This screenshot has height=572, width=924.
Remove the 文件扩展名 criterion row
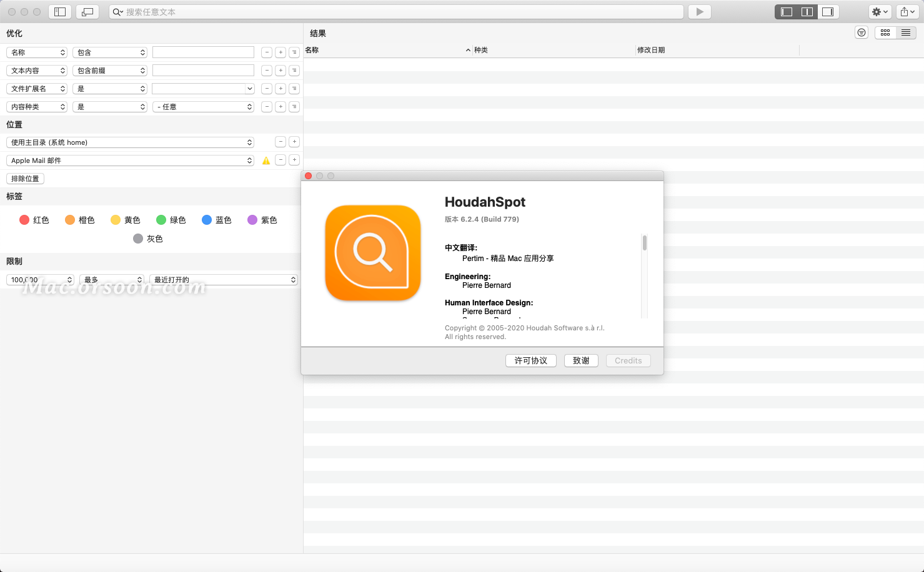pyautogui.click(x=267, y=89)
